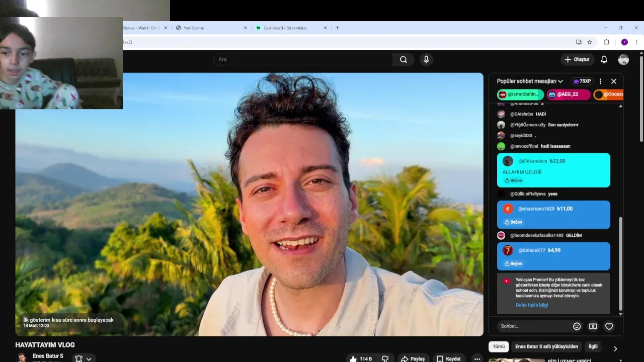The image size is (644, 362).
Task: Select the Enes Batur S adlı yükleyiciden chip
Action: (546, 346)
